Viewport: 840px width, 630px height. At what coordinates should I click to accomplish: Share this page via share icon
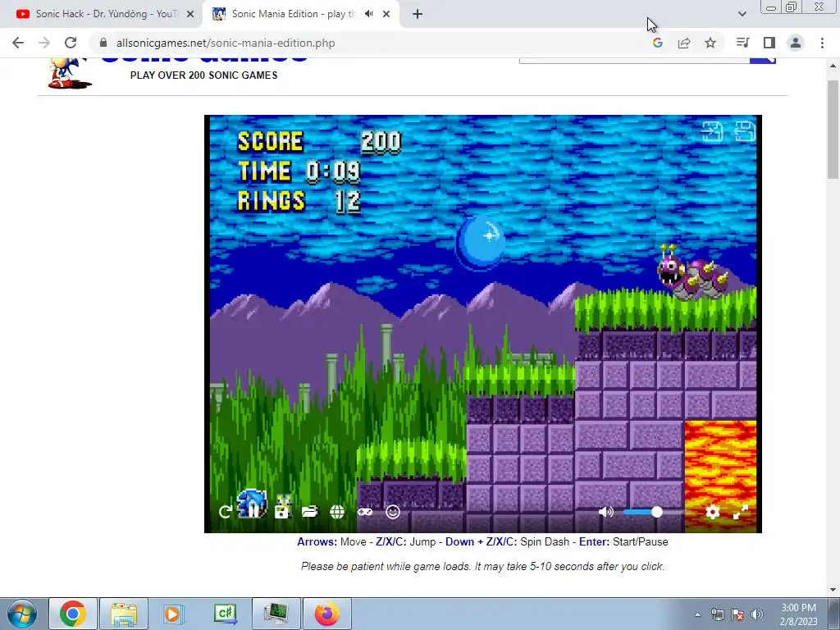(684, 43)
